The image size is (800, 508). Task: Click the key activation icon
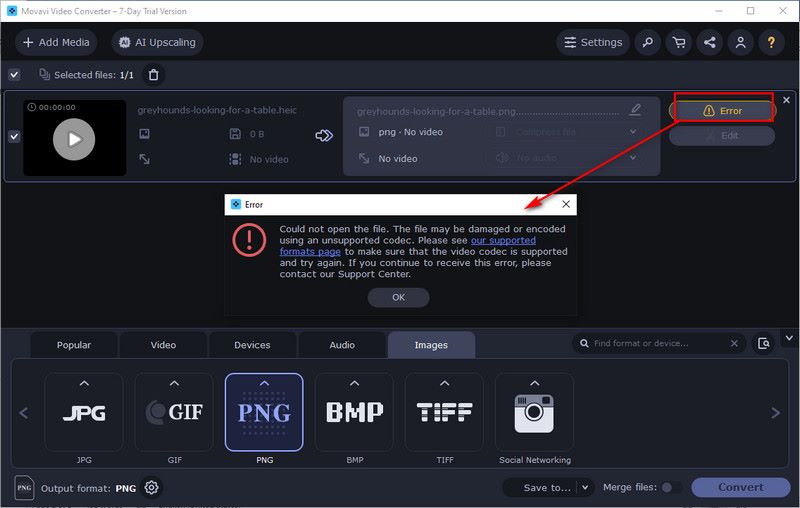[x=647, y=42]
